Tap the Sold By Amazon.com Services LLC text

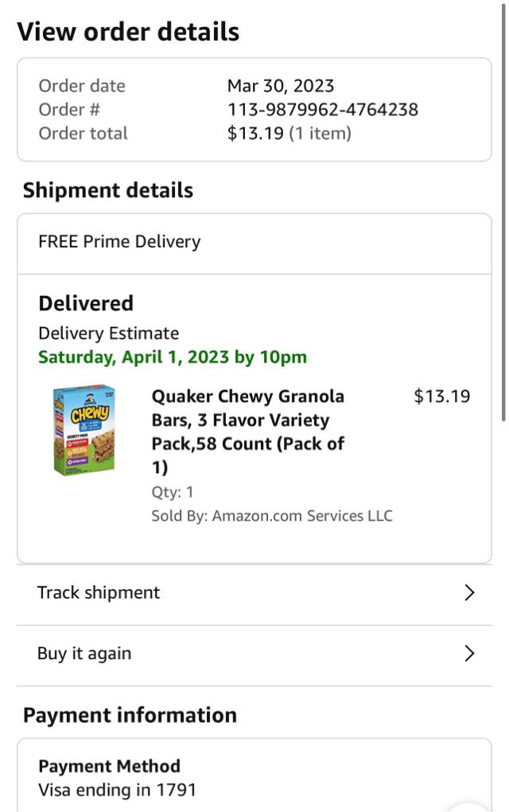coord(272,516)
